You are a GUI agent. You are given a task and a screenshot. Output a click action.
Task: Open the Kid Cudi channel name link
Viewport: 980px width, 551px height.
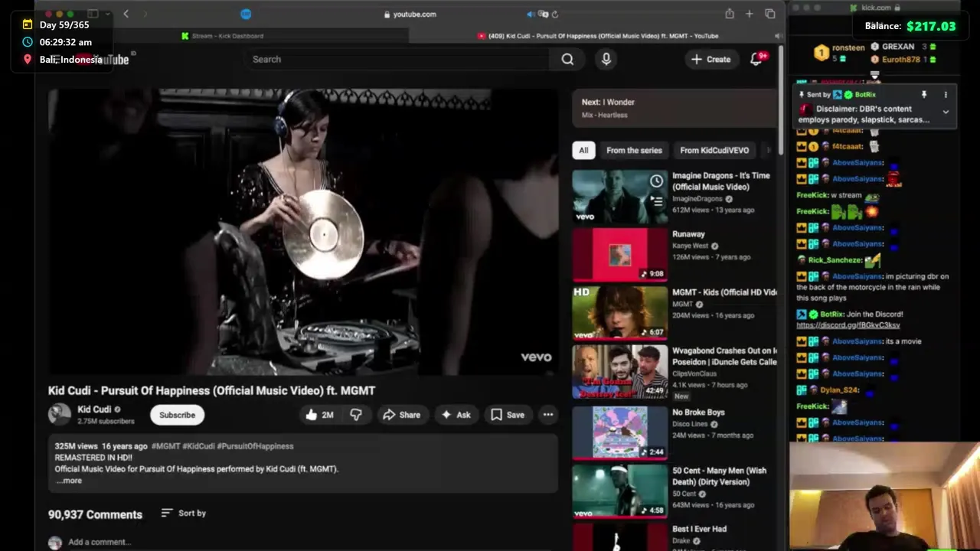(94, 409)
